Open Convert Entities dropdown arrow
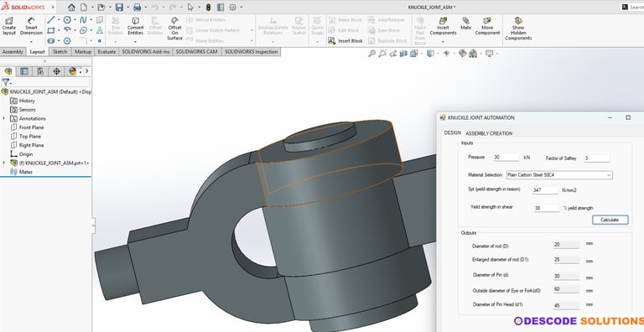 coord(135,41)
